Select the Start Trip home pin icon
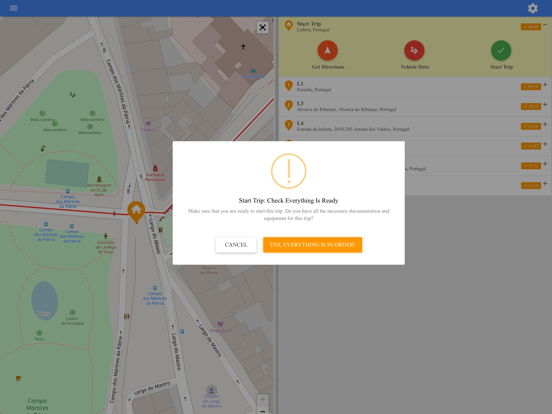552x414 pixels. pyautogui.click(x=289, y=25)
